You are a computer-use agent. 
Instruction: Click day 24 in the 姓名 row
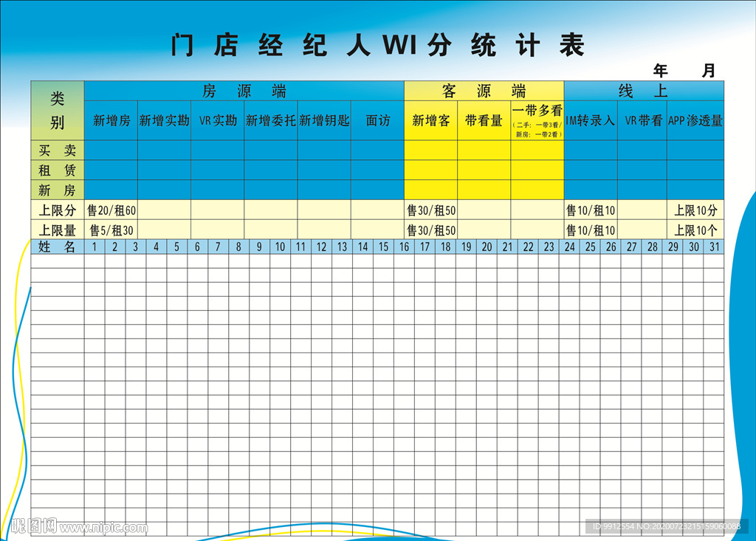tap(570, 247)
